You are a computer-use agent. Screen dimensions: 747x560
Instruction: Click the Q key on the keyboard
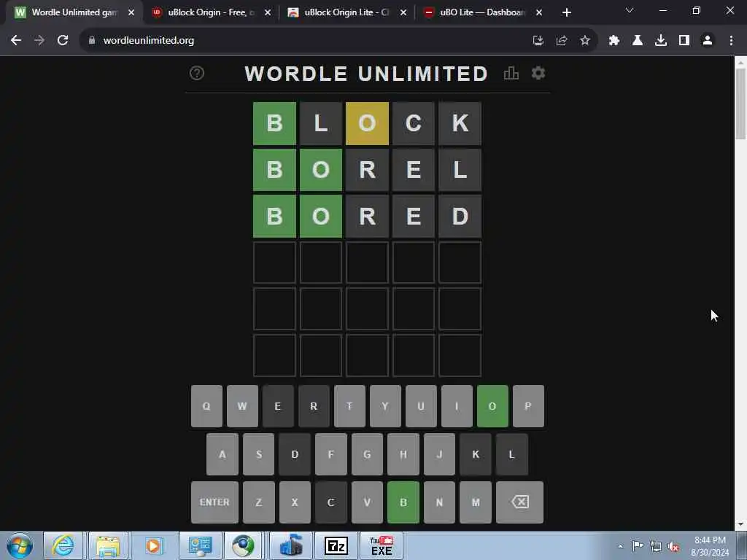point(206,406)
